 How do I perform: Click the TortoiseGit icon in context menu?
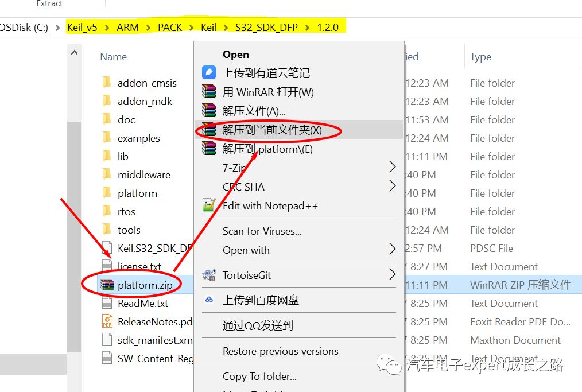click(209, 275)
